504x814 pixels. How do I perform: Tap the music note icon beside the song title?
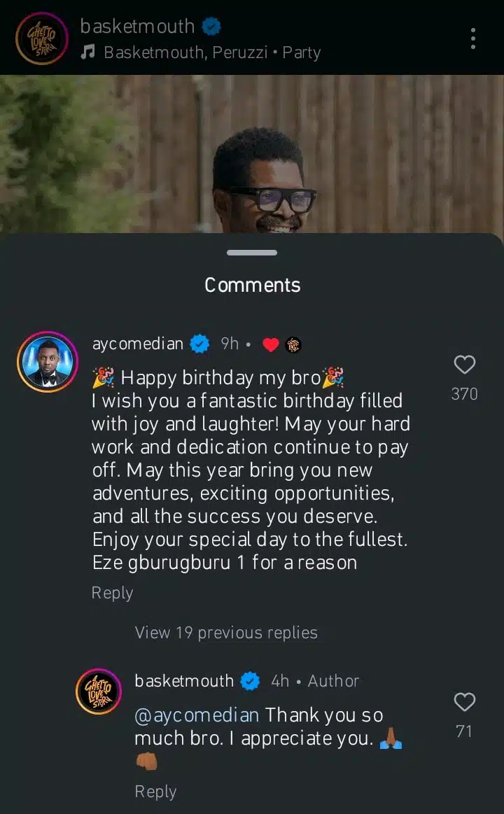pos(87,52)
